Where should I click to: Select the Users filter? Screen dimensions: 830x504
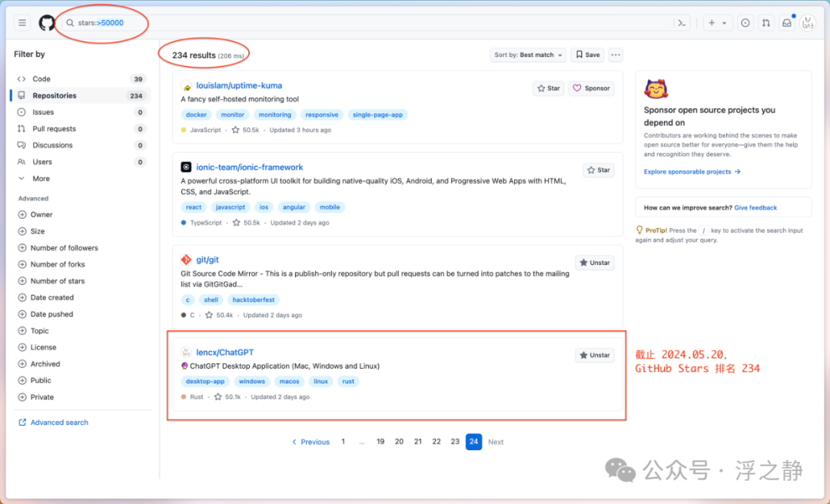pyautogui.click(x=81, y=162)
